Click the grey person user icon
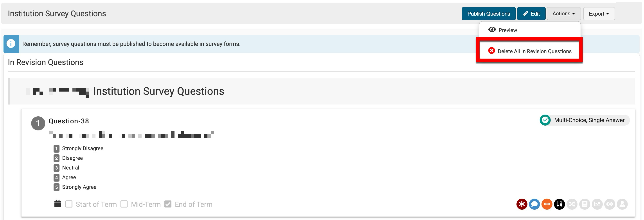The width and height of the screenshot is (644, 220). point(622,204)
